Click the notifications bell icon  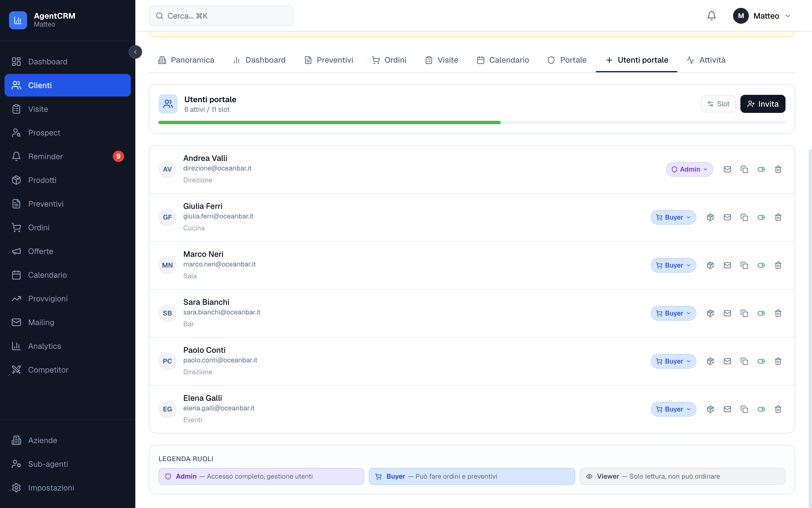pos(711,16)
